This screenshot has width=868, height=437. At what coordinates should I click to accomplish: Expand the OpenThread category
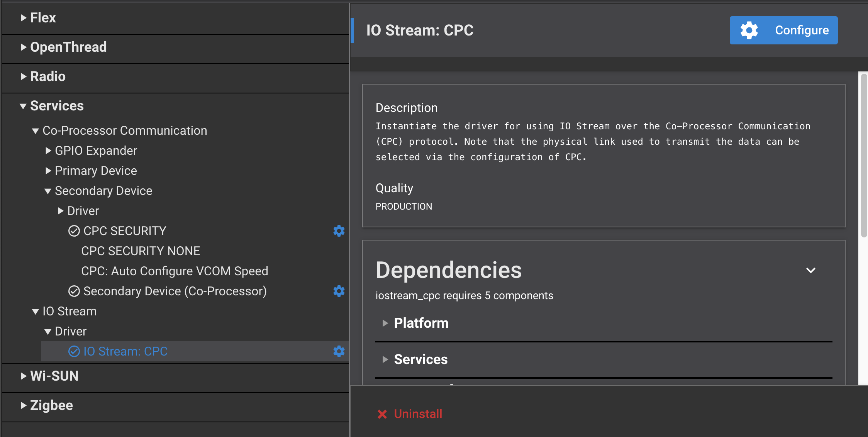pyautogui.click(x=24, y=47)
